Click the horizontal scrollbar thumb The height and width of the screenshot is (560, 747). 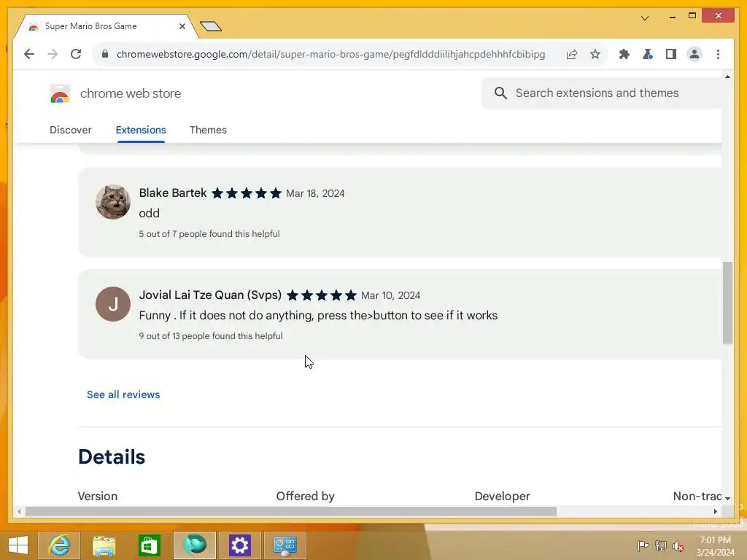291,511
